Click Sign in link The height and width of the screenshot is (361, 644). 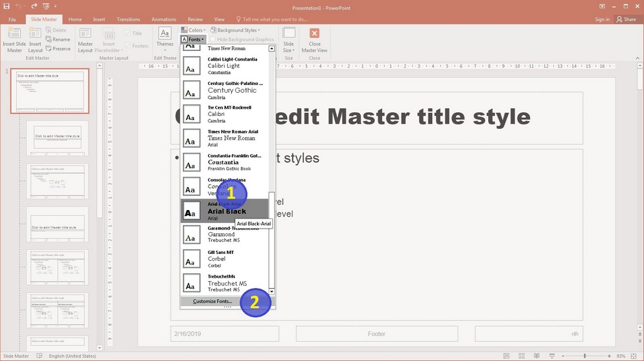click(602, 19)
